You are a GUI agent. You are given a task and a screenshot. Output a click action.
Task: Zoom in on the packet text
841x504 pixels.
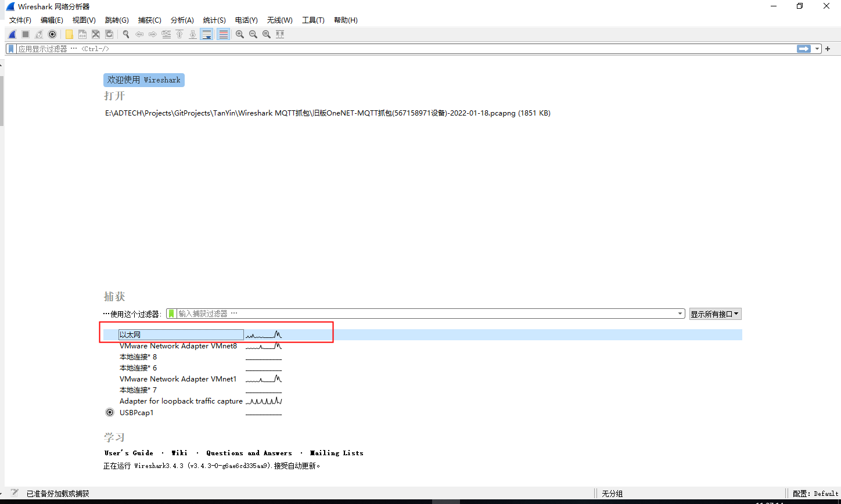[240, 34]
